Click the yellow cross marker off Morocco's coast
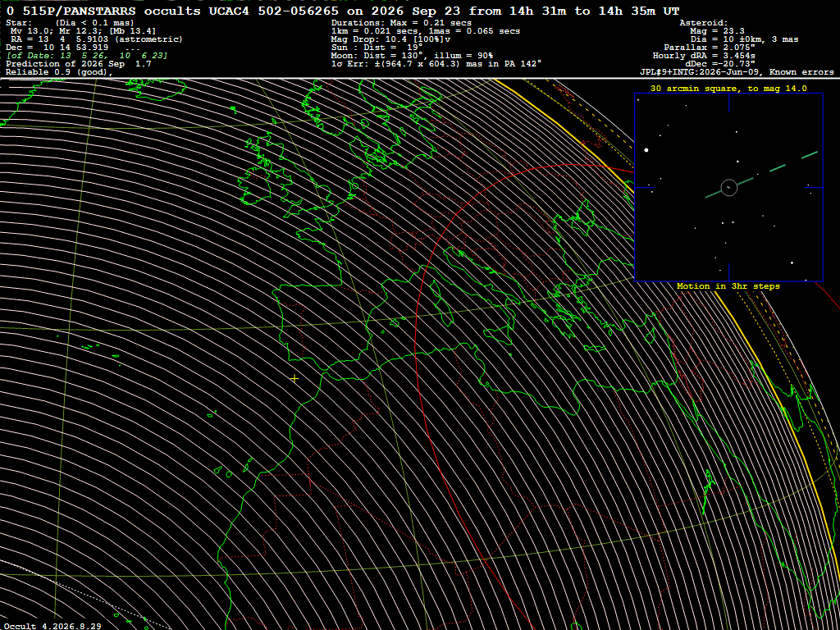 (294, 379)
